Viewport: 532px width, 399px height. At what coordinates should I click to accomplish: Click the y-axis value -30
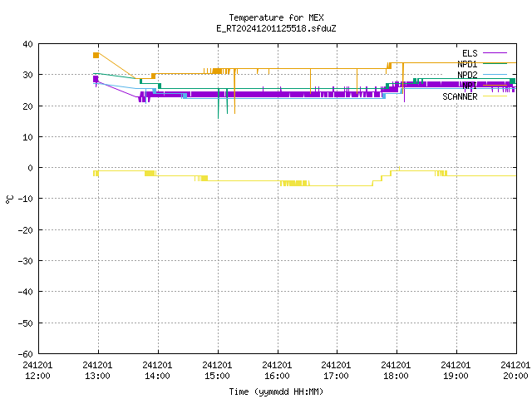click(x=26, y=261)
